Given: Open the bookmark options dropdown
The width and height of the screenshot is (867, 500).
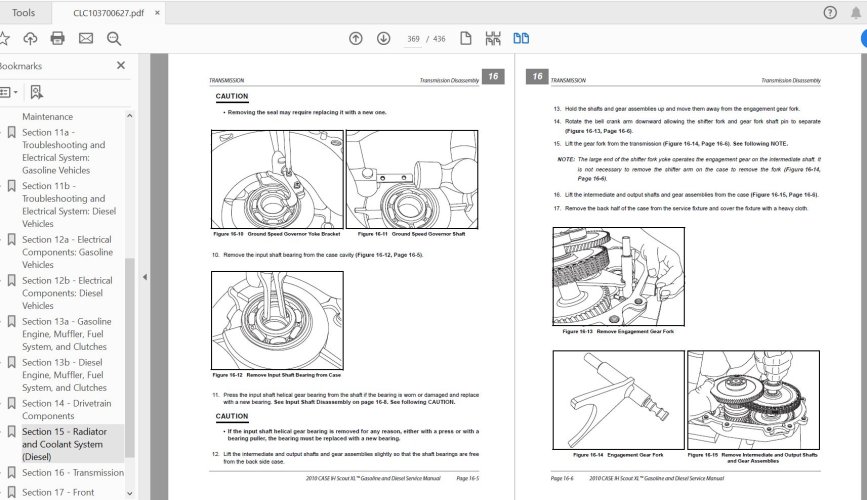Looking at the screenshot, I should [x=8, y=92].
